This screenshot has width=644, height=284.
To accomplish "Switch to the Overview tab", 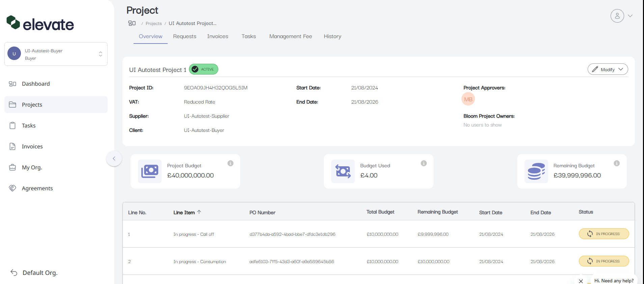I will (x=150, y=36).
